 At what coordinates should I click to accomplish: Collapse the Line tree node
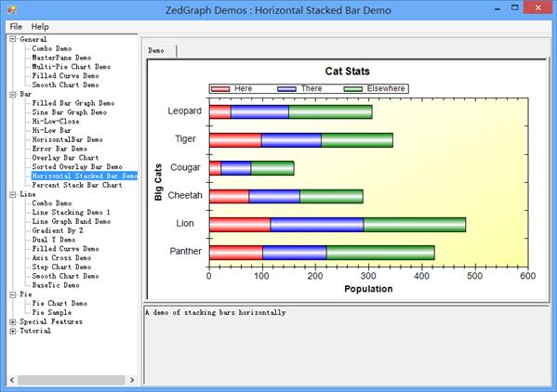pos(13,194)
